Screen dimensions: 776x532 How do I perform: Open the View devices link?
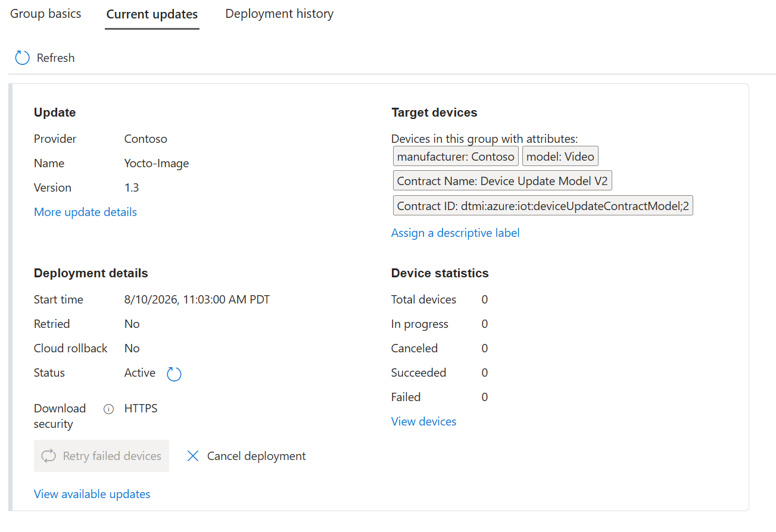423,421
